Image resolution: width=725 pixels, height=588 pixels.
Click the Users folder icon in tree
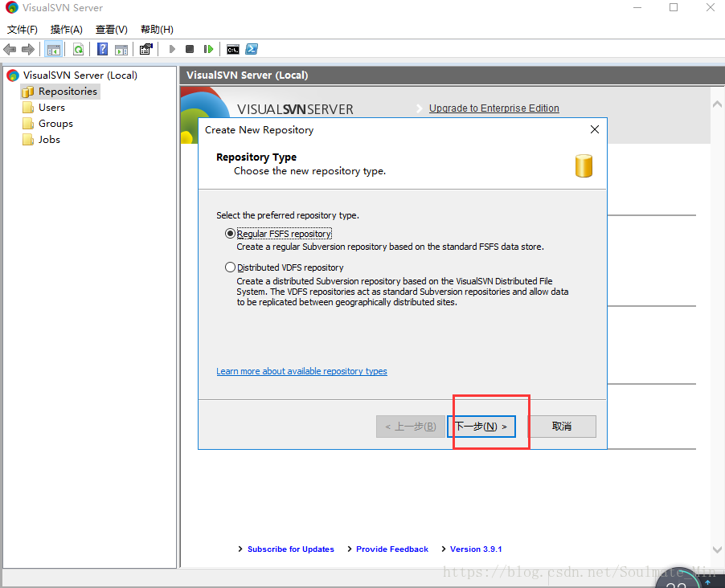[x=28, y=108]
